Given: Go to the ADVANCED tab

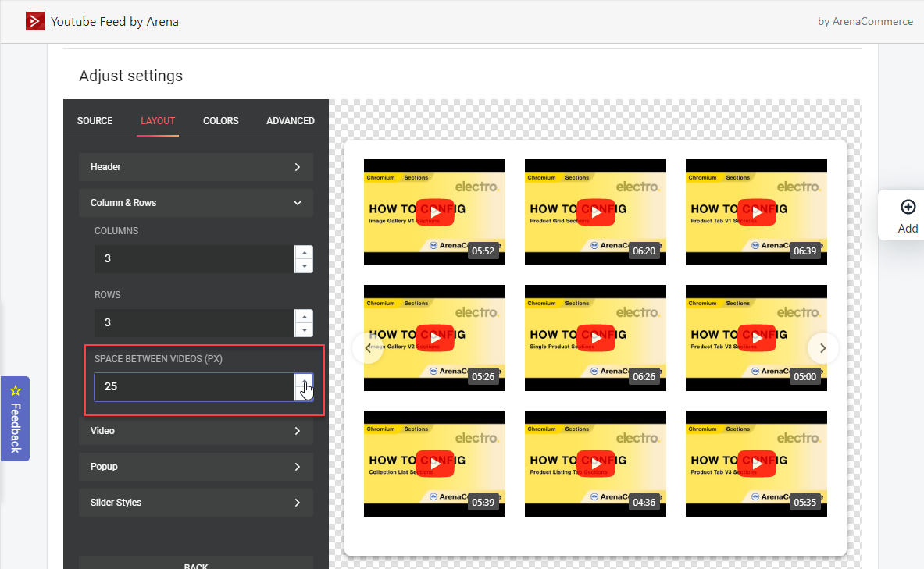Looking at the screenshot, I should (291, 121).
